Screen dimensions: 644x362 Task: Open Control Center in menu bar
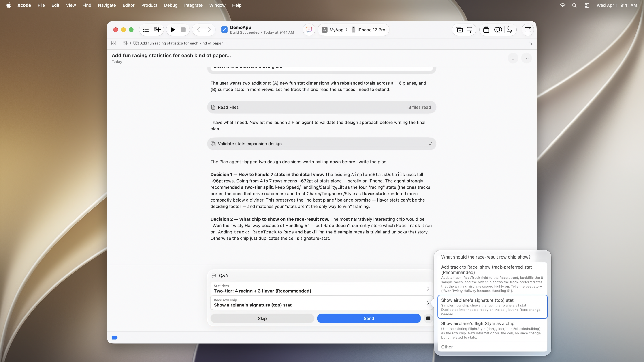click(587, 5)
